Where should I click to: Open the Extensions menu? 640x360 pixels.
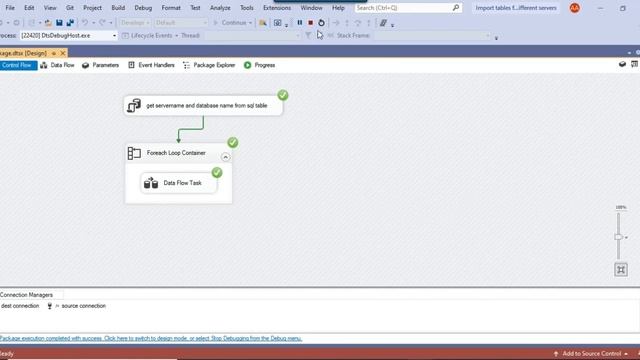point(277,8)
